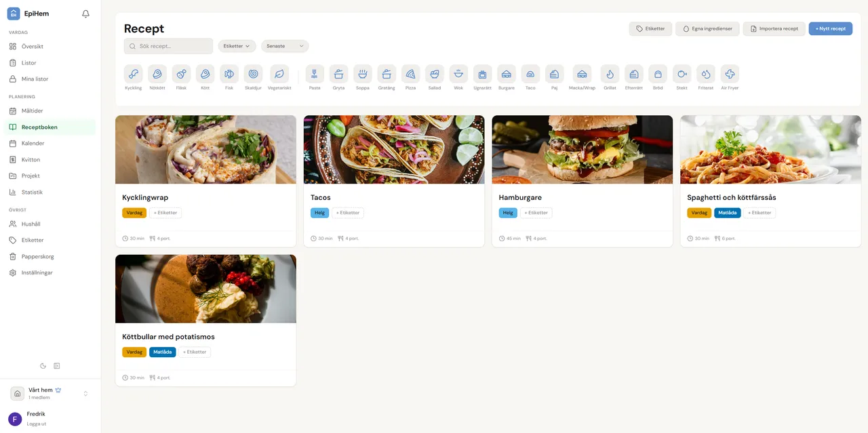868x433 pixels.
Task: Select the Fisk category icon
Action: click(x=229, y=74)
